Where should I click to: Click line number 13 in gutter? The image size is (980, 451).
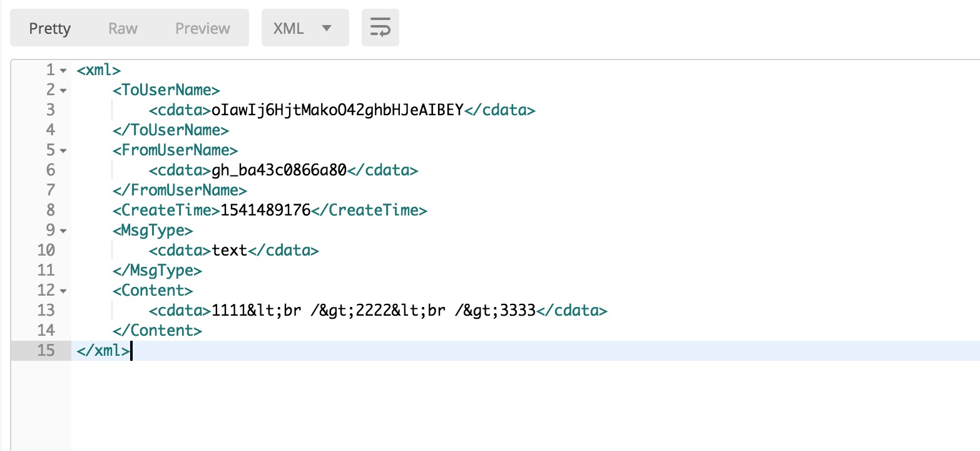[x=46, y=311]
